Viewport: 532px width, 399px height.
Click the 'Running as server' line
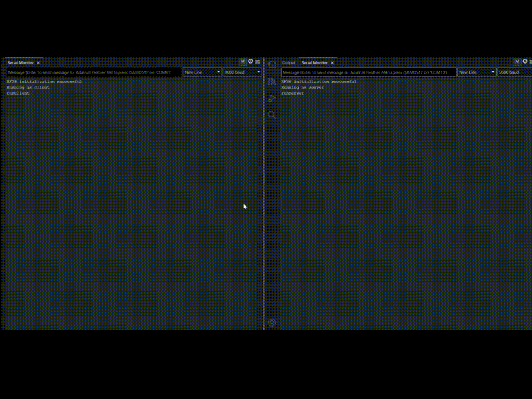coord(303,88)
